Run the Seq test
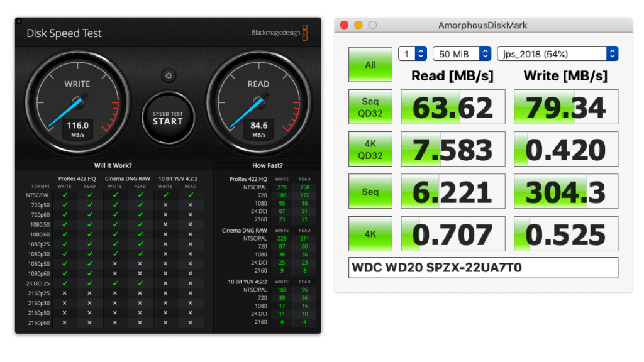Image resolution: width=644 pixels, height=362 pixels. coord(370,191)
